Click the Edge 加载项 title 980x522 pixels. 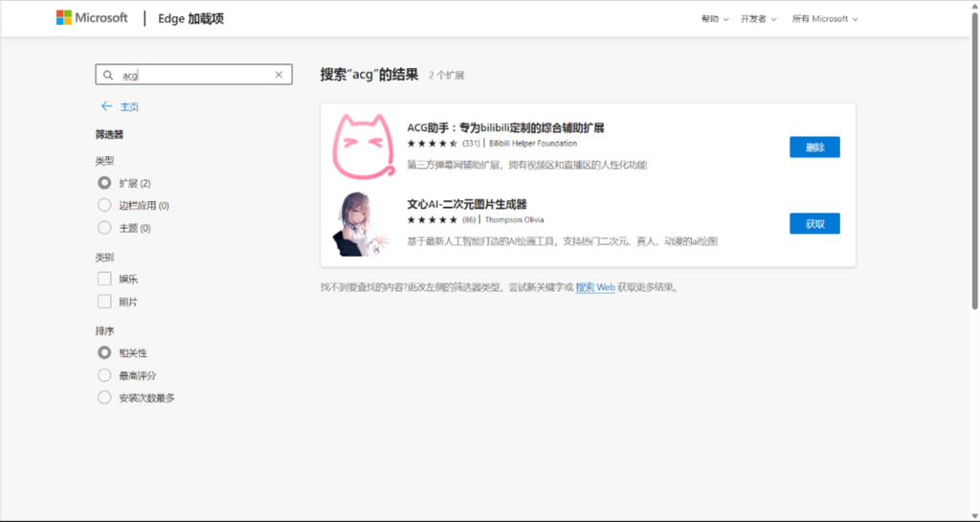[190, 19]
